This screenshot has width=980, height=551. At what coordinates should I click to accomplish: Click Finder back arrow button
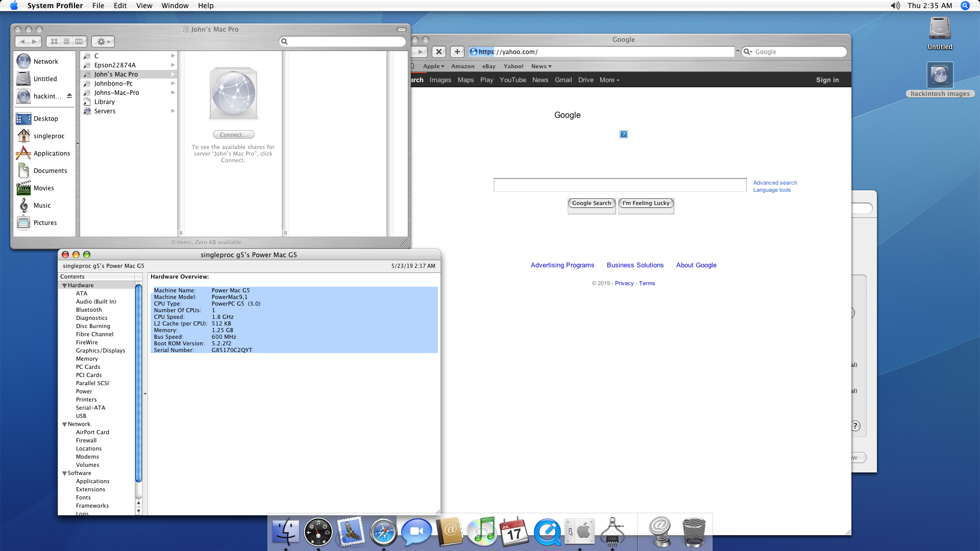[x=22, y=41]
